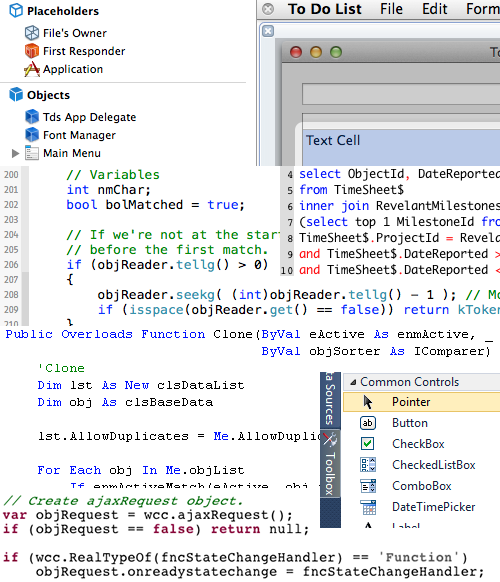Click 'Dim lst As New clsDataList' line
Image resolution: width=500 pixels, height=582 pixels.
click(141, 385)
